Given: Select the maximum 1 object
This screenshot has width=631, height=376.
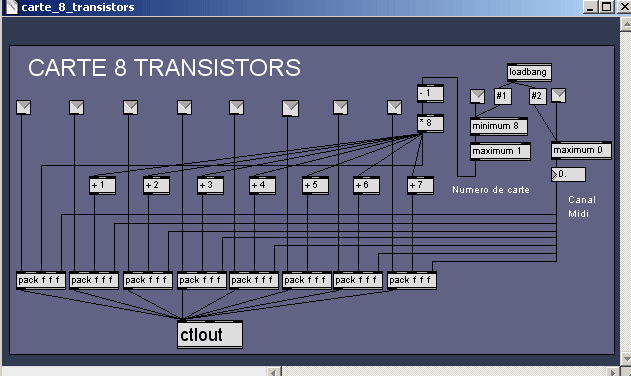Looking at the screenshot, I should click(x=500, y=151).
